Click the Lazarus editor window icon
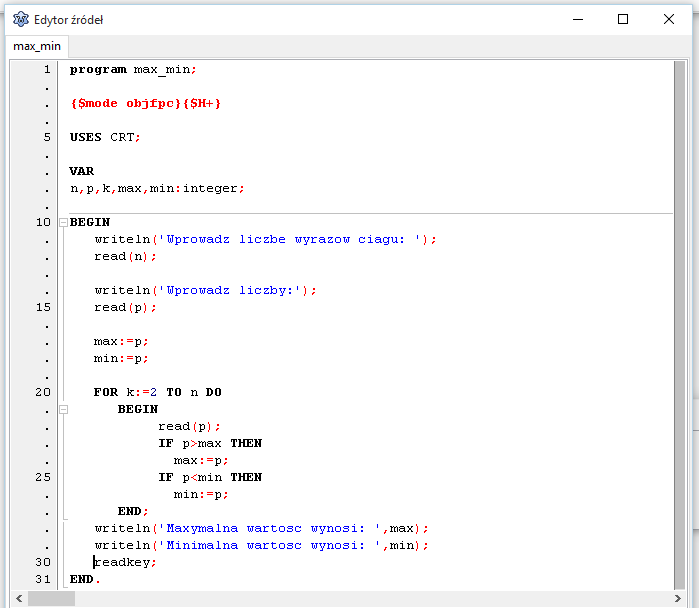This screenshot has width=699, height=608. (x=21, y=20)
